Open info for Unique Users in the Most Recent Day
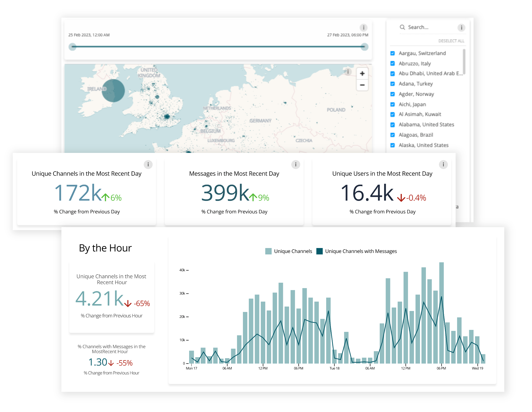This screenshot has width=532, height=412. click(x=443, y=165)
